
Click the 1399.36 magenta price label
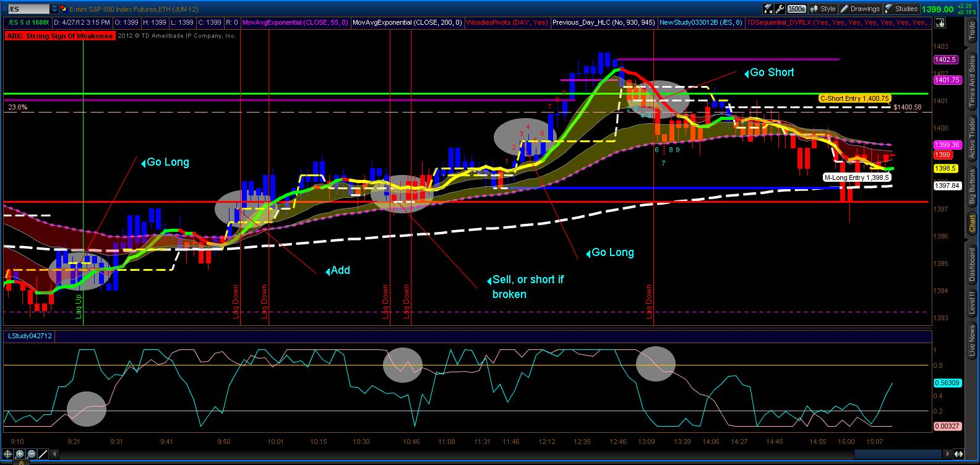(947, 145)
